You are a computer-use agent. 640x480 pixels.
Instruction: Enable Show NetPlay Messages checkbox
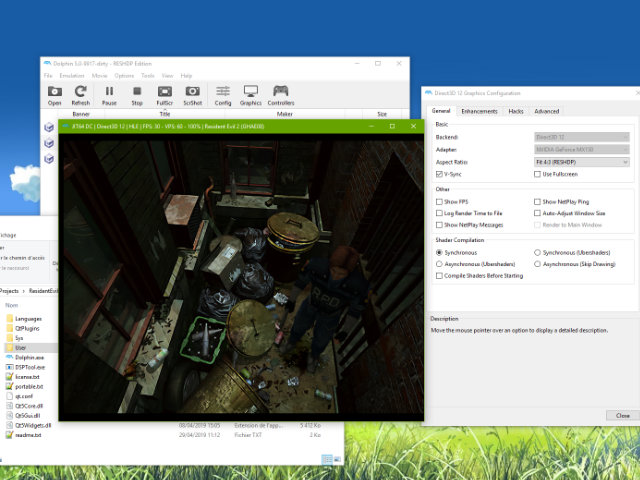439,225
